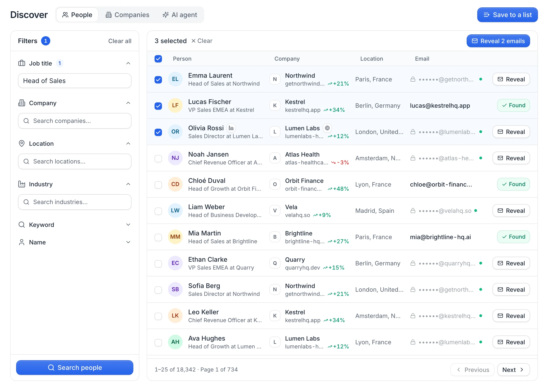549x392 pixels.
Task: Switch to the Companies tab
Action: (x=127, y=15)
